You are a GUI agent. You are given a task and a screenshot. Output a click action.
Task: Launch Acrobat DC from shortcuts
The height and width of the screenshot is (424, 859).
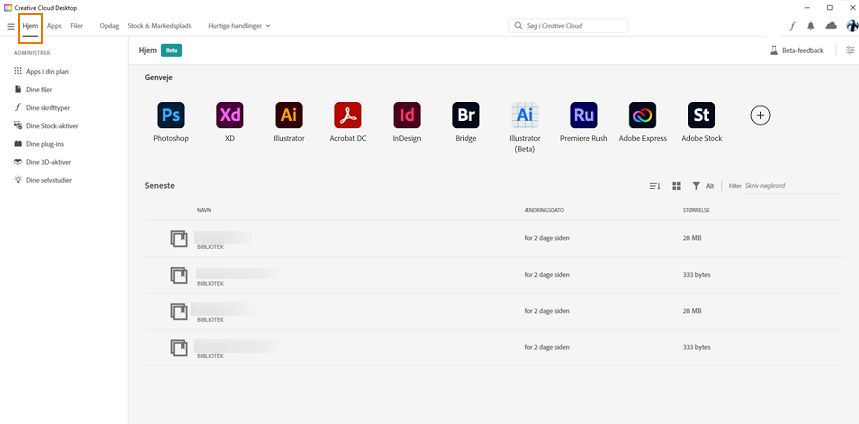click(348, 122)
